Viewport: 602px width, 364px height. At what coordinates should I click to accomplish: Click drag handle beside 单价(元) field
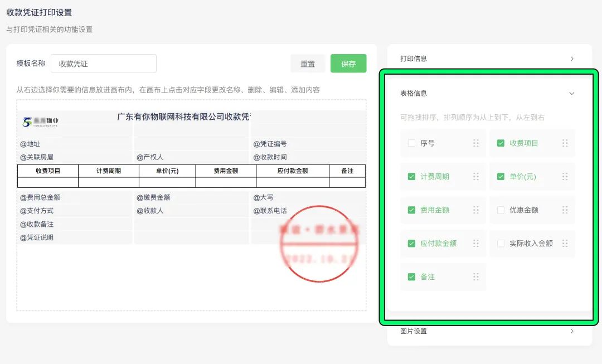565,177
